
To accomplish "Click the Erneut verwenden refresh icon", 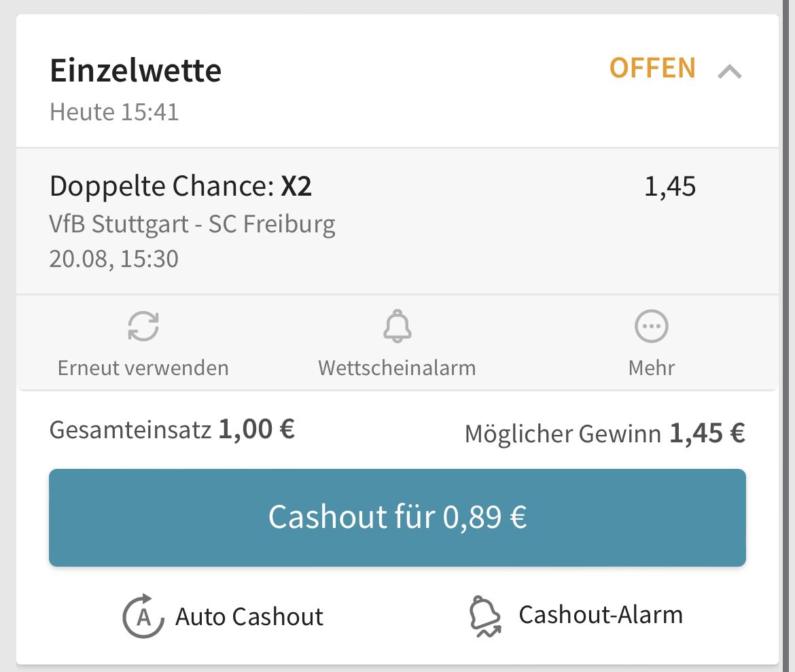I will pos(143,326).
